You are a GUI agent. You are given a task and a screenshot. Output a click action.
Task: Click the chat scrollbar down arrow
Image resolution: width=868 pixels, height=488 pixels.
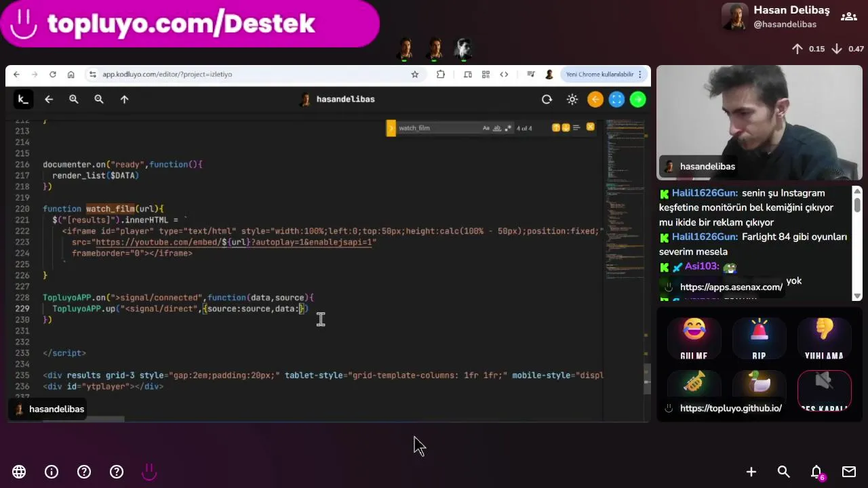pyautogui.click(x=857, y=296)
